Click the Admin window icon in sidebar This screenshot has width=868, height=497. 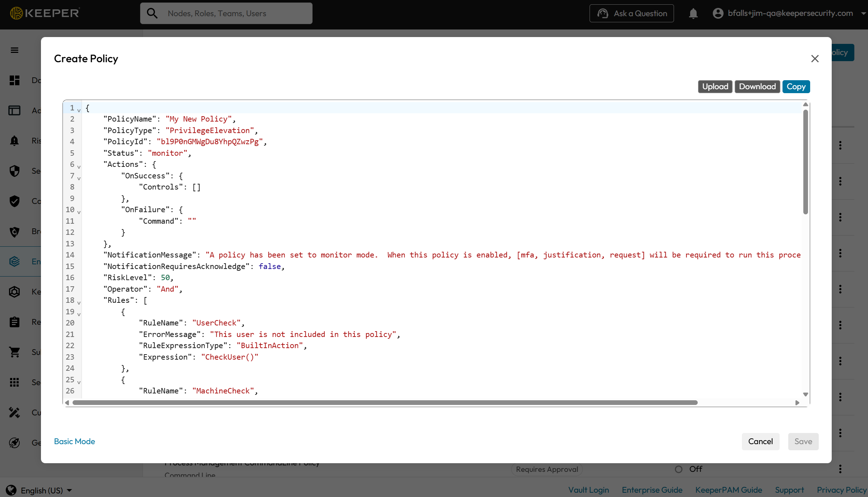click(x=14, y=110)
